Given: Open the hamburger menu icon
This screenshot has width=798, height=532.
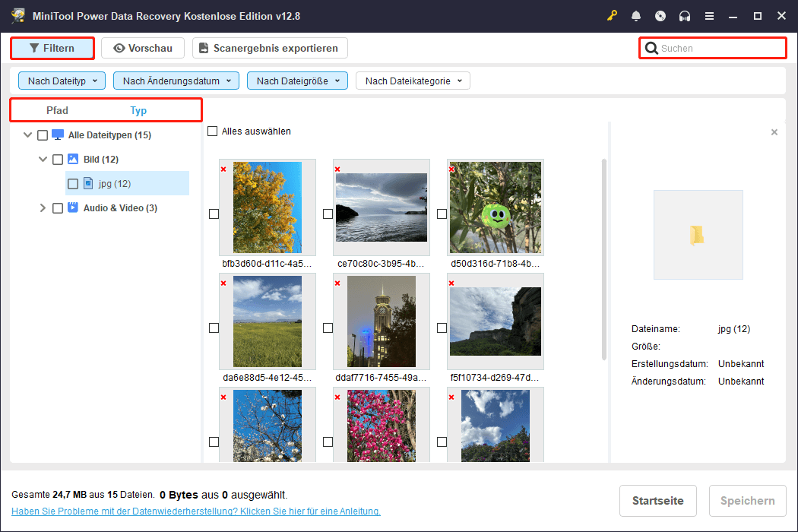Looking at the screenshot, I should 709,16.
